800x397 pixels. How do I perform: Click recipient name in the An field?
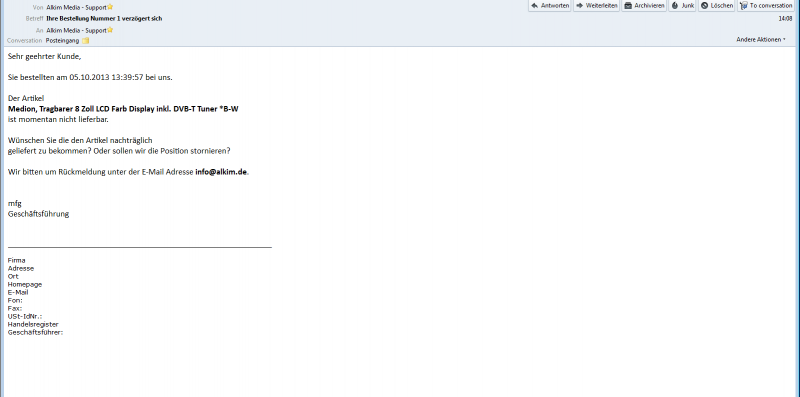coord(77,31)
